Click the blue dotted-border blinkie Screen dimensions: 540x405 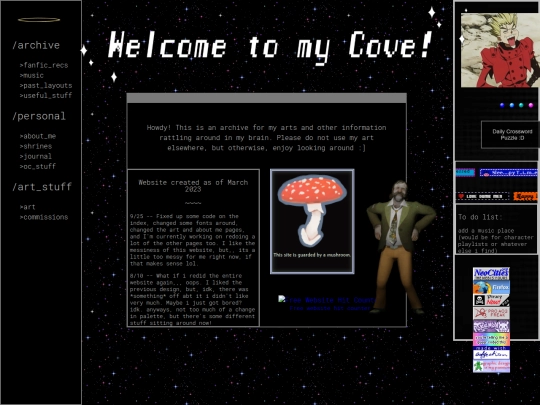pos(509,172)
